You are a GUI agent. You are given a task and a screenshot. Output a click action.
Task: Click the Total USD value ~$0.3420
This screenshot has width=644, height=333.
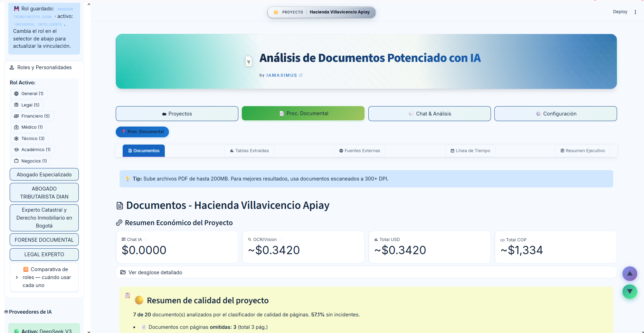(x=400, y=250)
